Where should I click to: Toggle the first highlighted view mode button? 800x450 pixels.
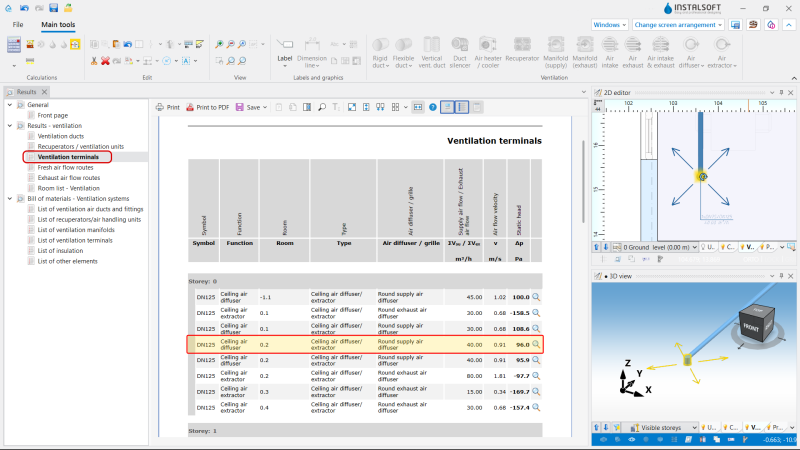coord(447,107)
